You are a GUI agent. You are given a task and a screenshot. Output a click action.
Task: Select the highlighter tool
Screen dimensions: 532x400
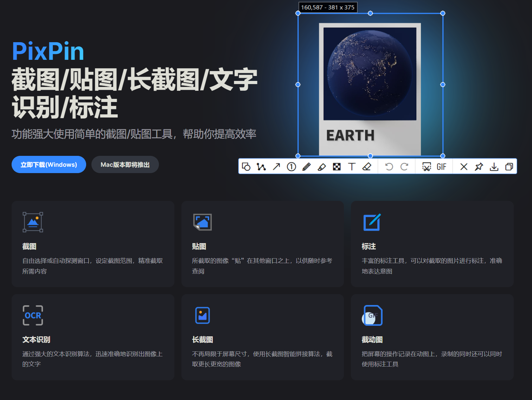[x=322, y=167]
